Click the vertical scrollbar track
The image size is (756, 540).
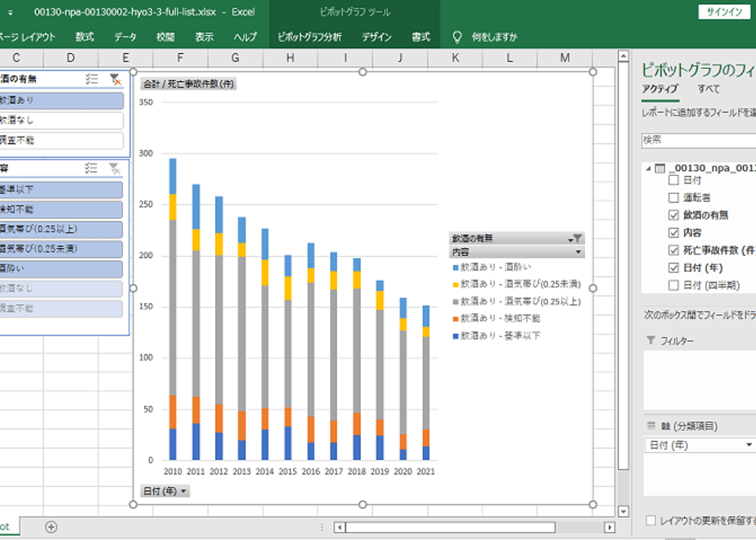point(623,487)
